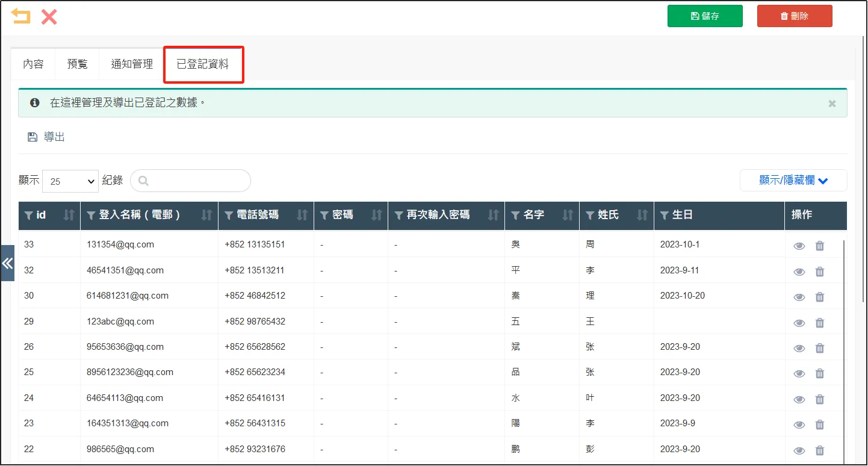The width and height of the screenshot is (868, 466).
Task: Sort table by id column arrows
Action: pos(69,215)
